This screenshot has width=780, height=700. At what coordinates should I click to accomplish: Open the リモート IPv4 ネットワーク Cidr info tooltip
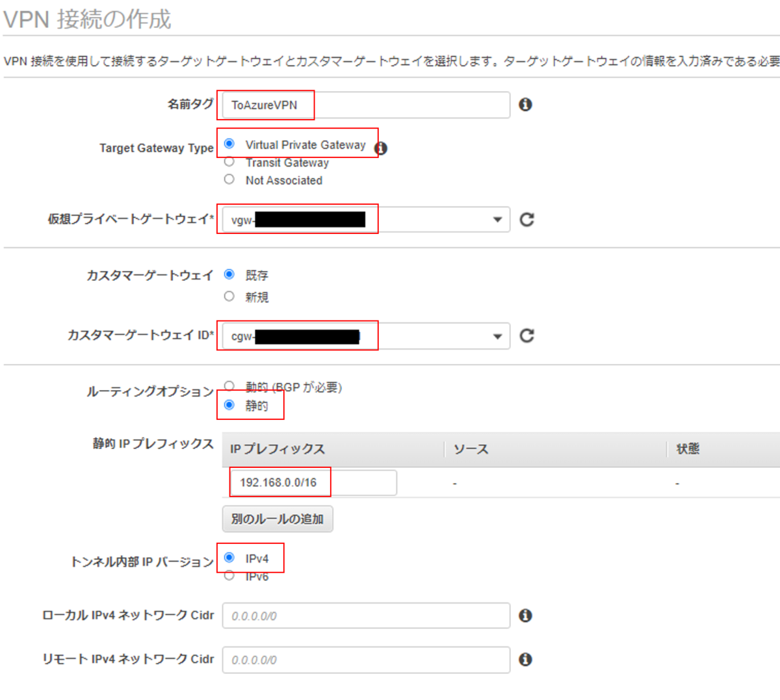(x=526, y=660)
